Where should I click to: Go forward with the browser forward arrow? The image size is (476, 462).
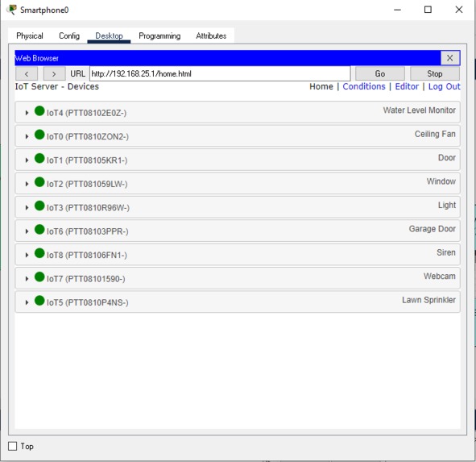click(x=54, y=74)
